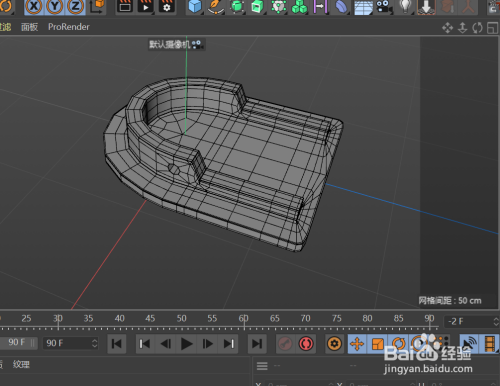The height and width of the screenshot is (386, 500).
Task: Toggle rotation keyframe recording
Action: [x=399, y=344]
